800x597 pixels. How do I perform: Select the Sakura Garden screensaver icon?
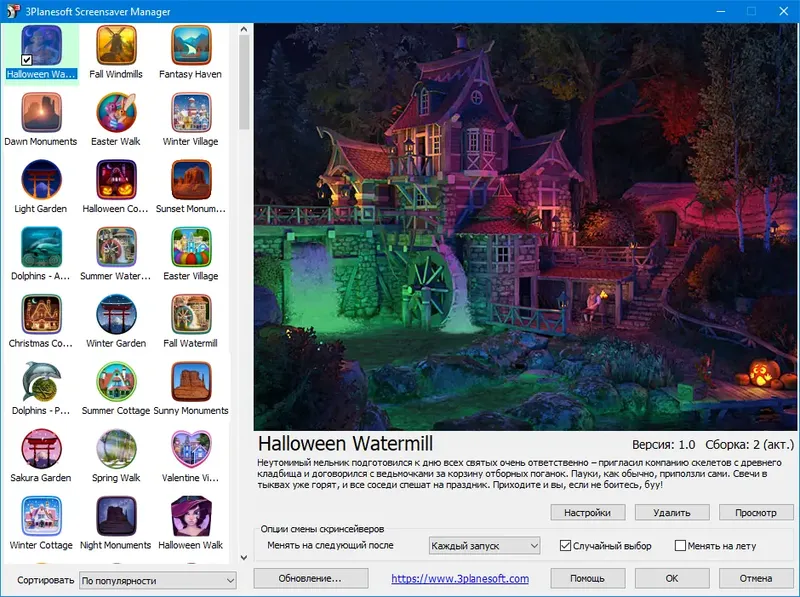41,449
